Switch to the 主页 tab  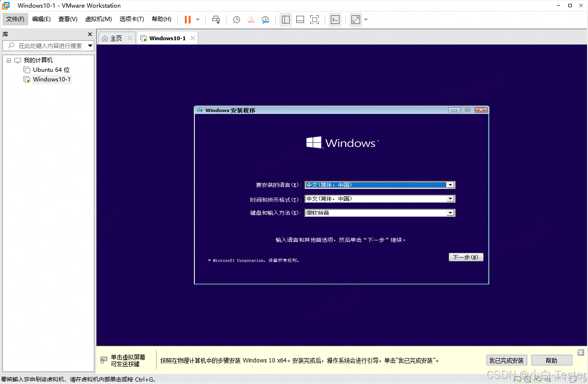point(116,38)
